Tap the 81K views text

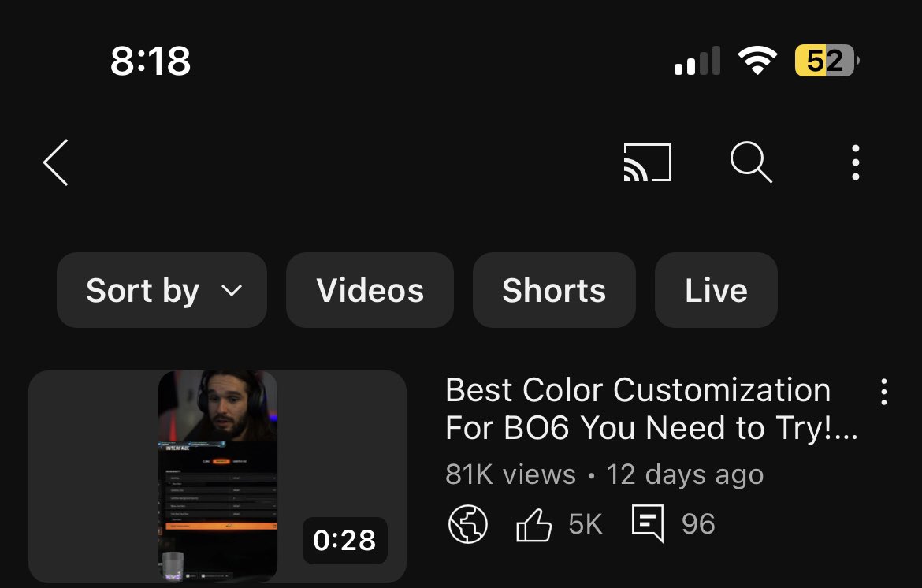(x=511, y=474)
